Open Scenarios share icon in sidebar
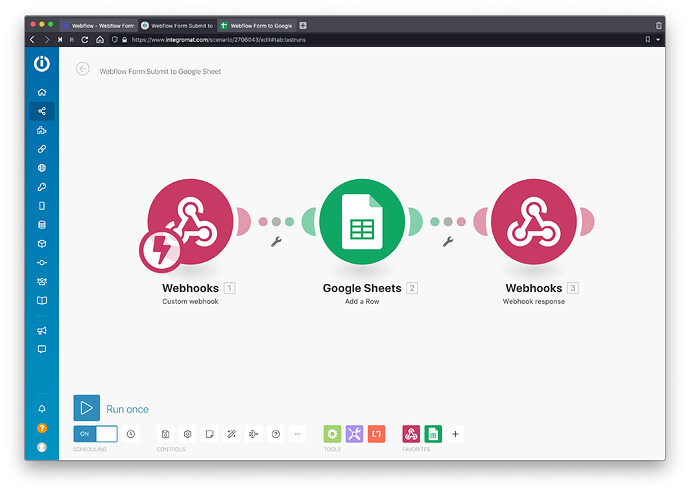Screen dimensions: 690x493 pyautogui.click(x=42, y=111)
